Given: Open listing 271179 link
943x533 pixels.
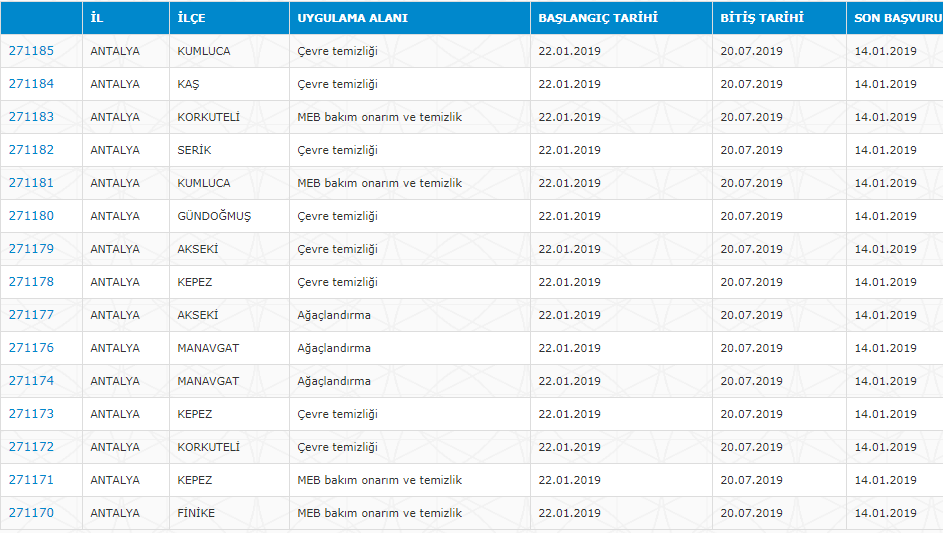Looking at the screenshot, I should click(x=31, y=249).
